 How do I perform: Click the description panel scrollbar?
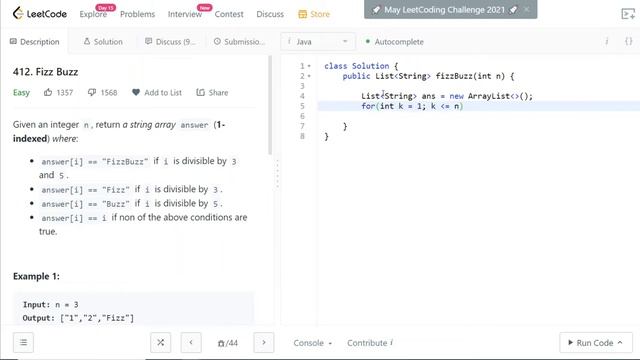[270, 105]
